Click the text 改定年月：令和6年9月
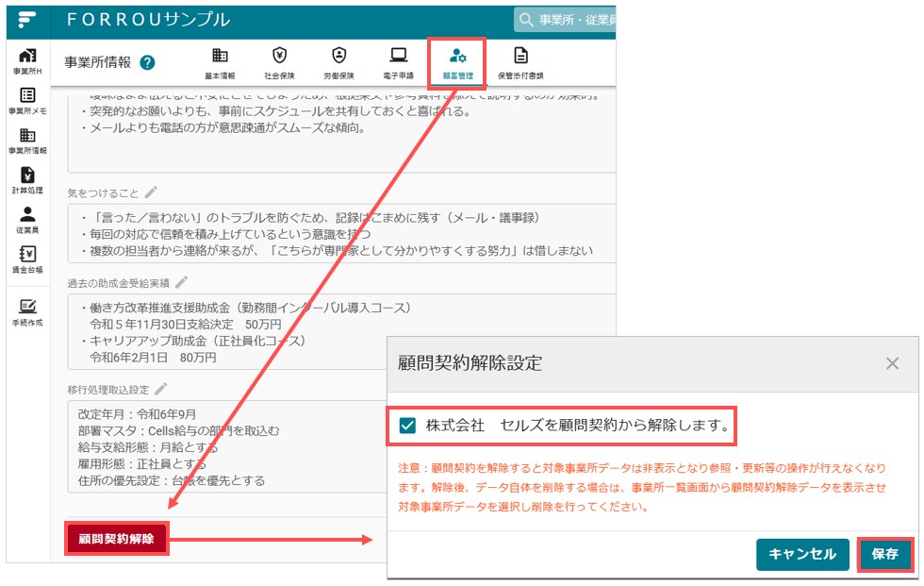Screen dimensions: 924x586 tap(137, 414)
